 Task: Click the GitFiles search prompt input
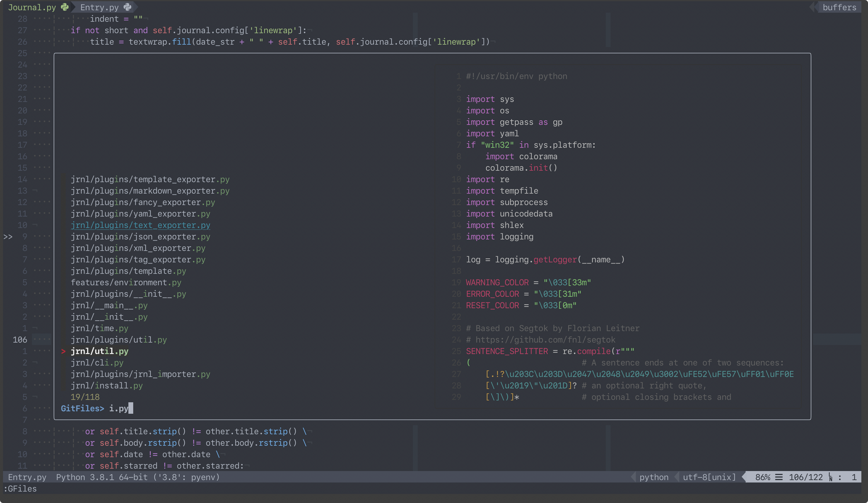tap(118, 409)
